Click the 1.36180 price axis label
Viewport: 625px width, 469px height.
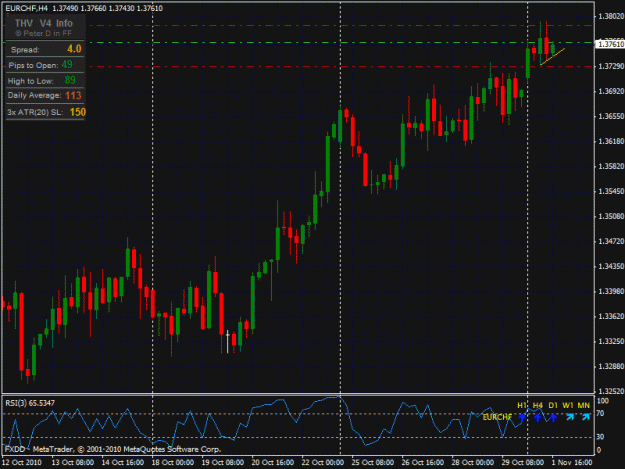pyautogui.click(x=611, y=141)
